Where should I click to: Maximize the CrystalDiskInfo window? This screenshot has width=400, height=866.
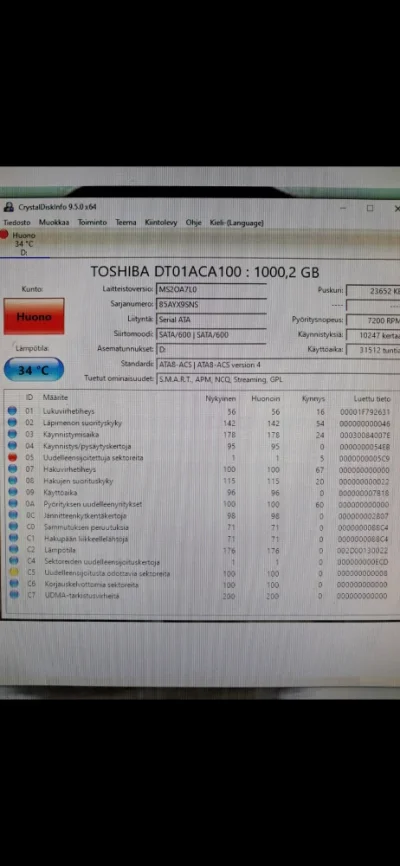click(370, 208)
